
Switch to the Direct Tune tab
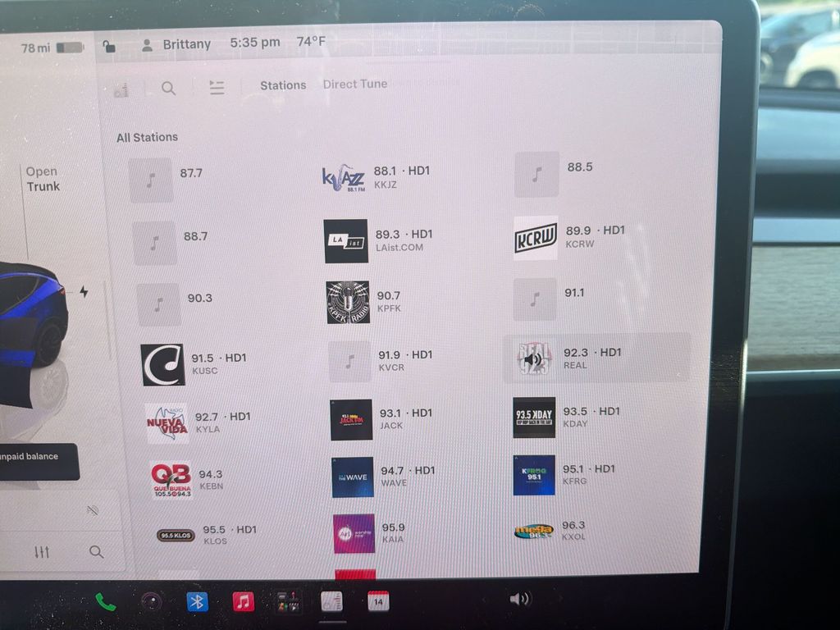tap(354, 84)
